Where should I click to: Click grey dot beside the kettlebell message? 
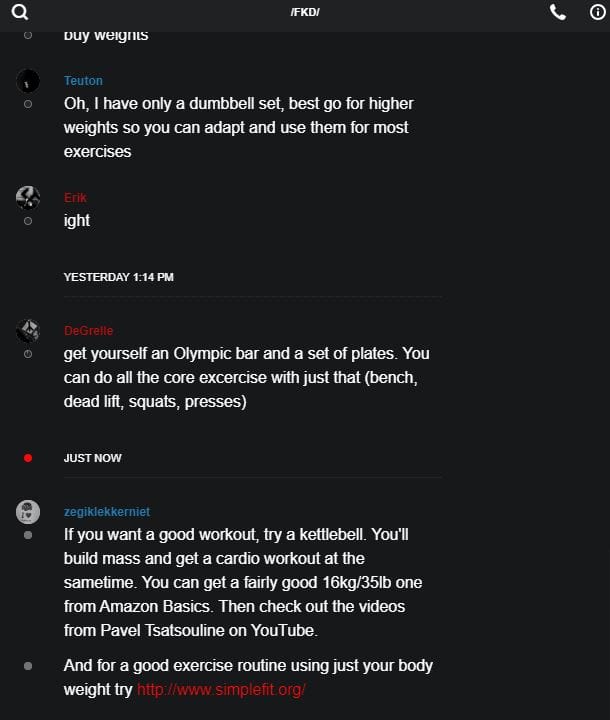tap(28, 535)
